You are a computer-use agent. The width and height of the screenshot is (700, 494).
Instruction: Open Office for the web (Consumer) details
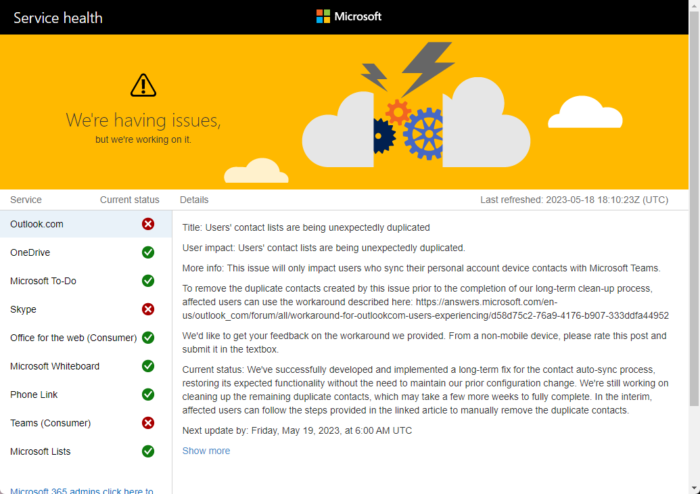pos(68,338)
